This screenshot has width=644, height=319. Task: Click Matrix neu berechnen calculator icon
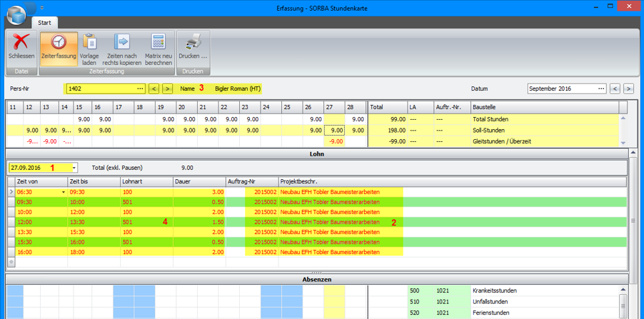[158, 41]
